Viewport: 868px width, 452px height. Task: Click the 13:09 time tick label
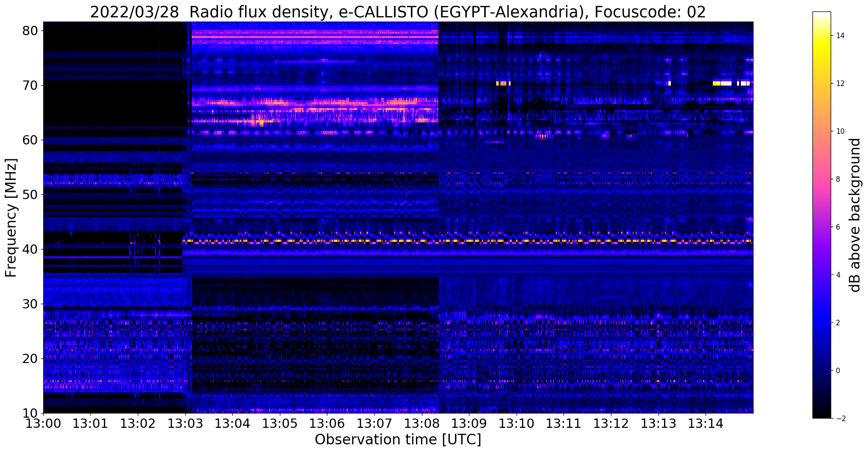point(469,423)
